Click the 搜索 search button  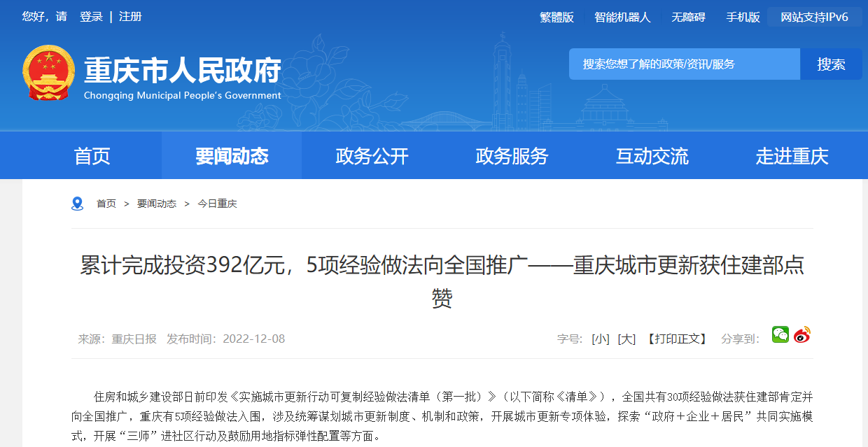[831, 64]
